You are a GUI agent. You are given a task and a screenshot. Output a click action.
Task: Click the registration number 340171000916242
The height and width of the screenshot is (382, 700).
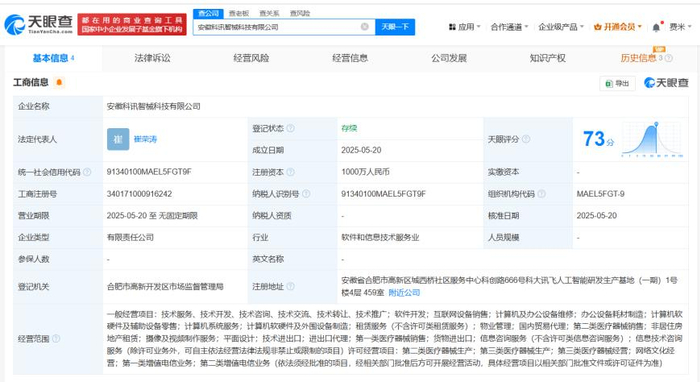139,194
